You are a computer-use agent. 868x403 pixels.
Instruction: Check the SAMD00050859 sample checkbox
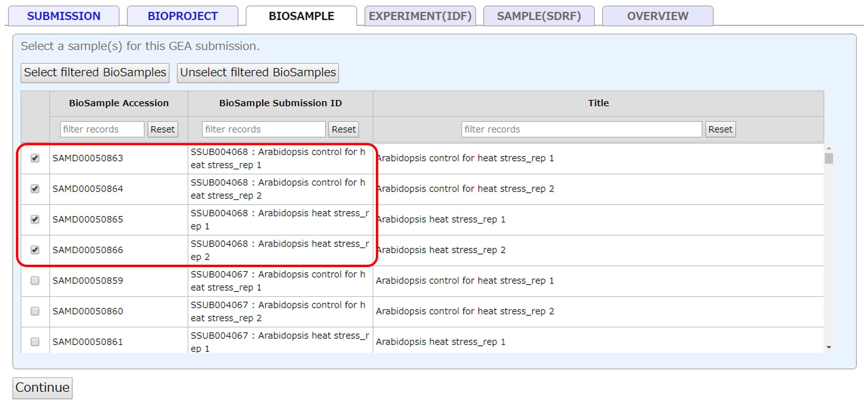coord(35,281)
